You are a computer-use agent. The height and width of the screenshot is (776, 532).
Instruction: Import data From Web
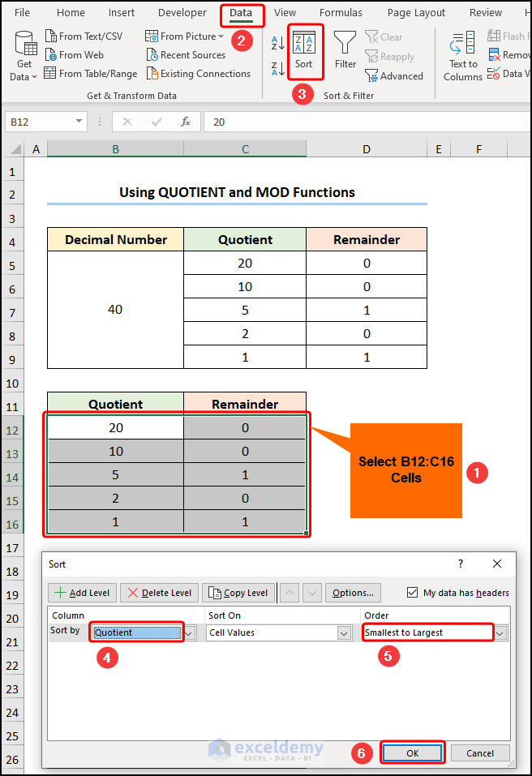click(x=75, y=55)
